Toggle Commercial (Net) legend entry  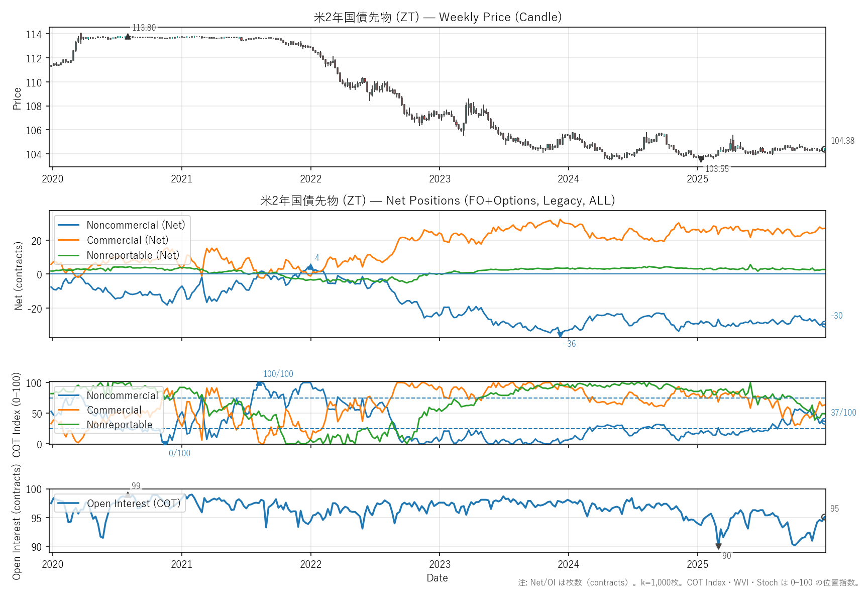point(128,240)
